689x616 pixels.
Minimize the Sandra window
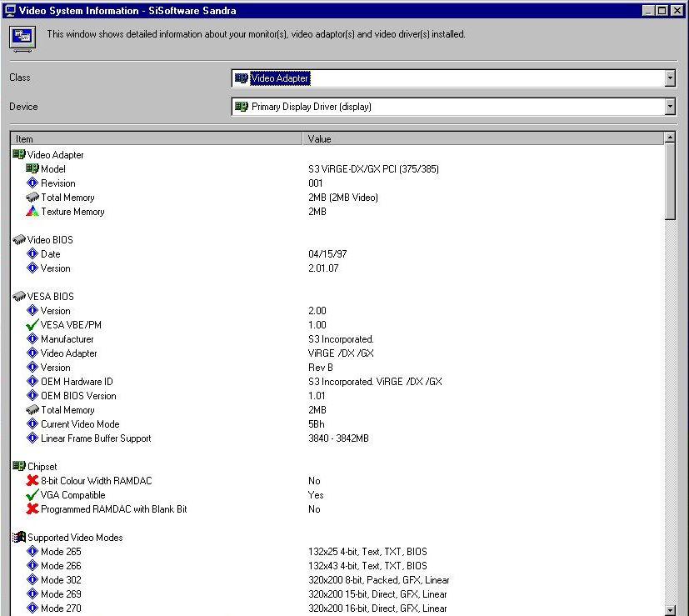648,11
